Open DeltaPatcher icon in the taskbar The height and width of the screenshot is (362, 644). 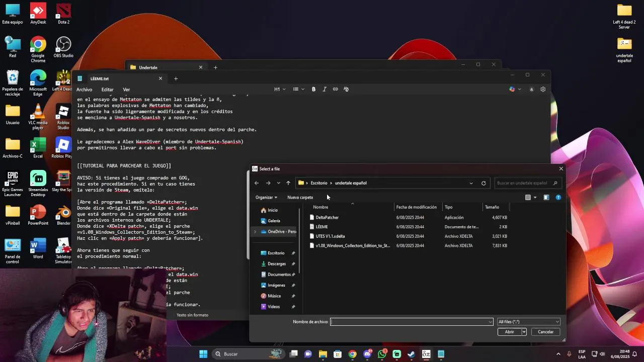pos(426,354)
